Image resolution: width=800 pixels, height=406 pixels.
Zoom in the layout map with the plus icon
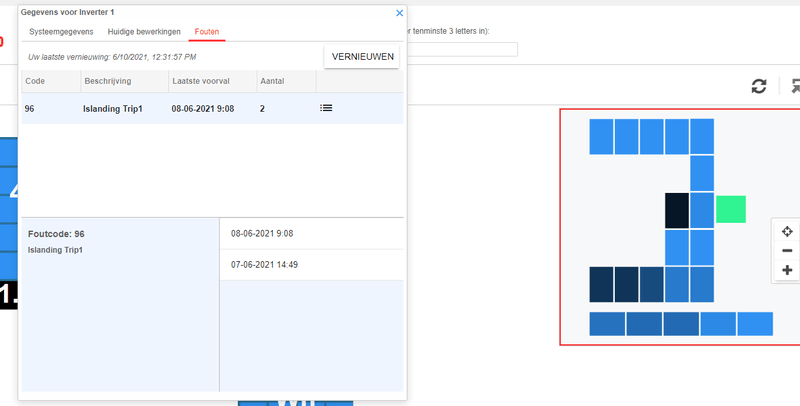pos(787,270)
